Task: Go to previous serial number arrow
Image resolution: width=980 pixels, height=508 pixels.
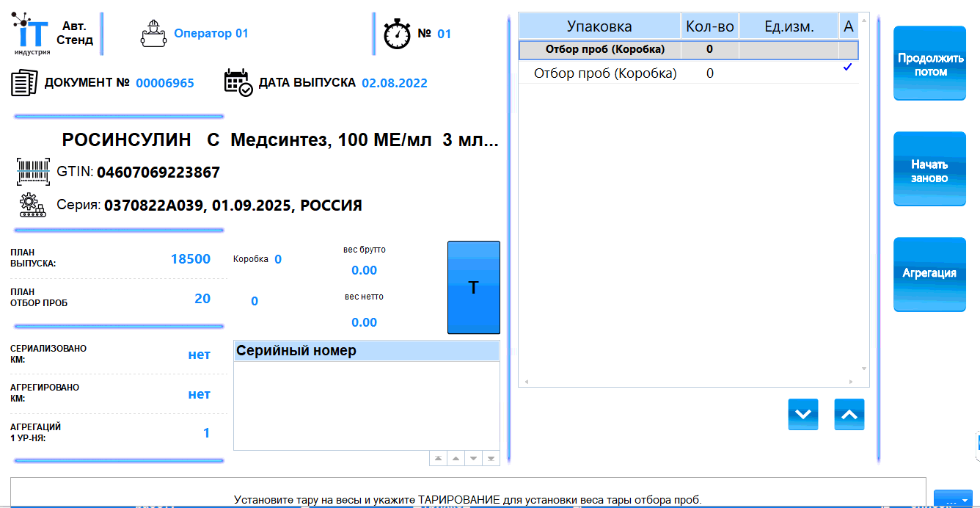Action: point(456,458)
